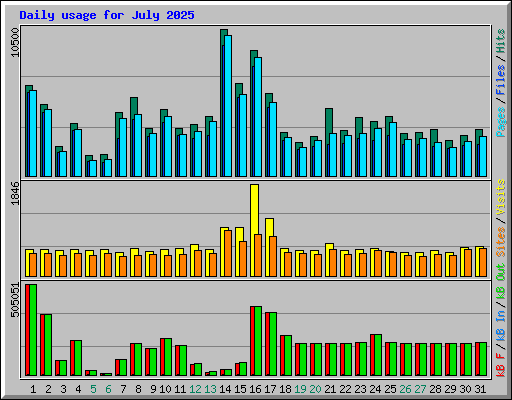Click weekend day 20 label
The image size is (512, 400).
(315, 389)
